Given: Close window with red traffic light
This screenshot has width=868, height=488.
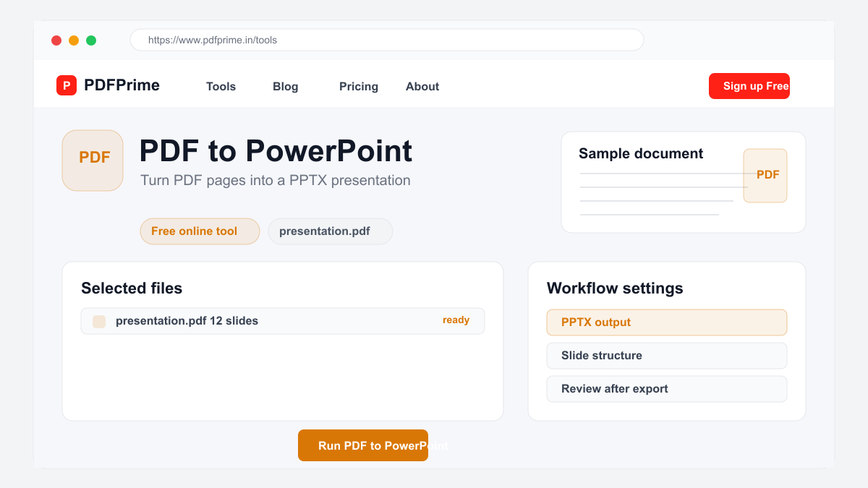Looking at the screenshot, I should tap(56, 40).
